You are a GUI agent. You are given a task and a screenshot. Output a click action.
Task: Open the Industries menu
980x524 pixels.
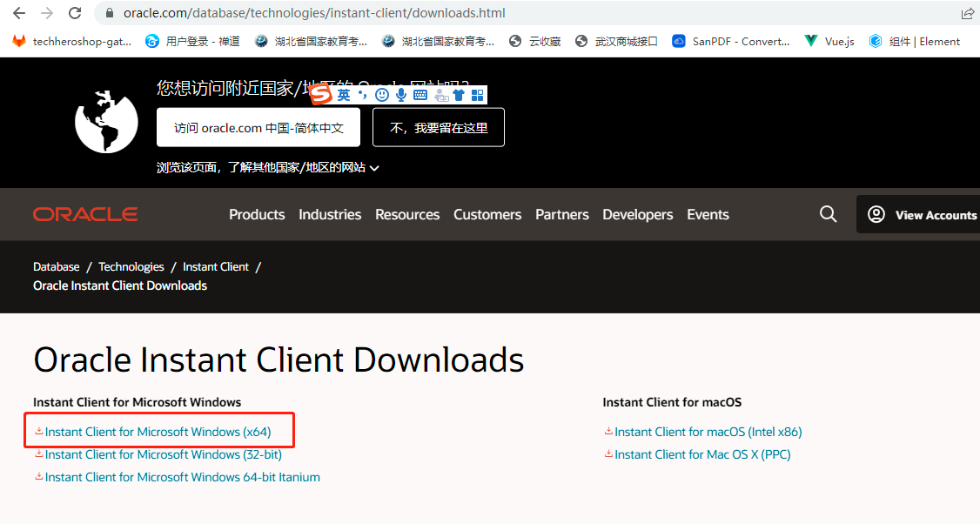coord(330,214)
